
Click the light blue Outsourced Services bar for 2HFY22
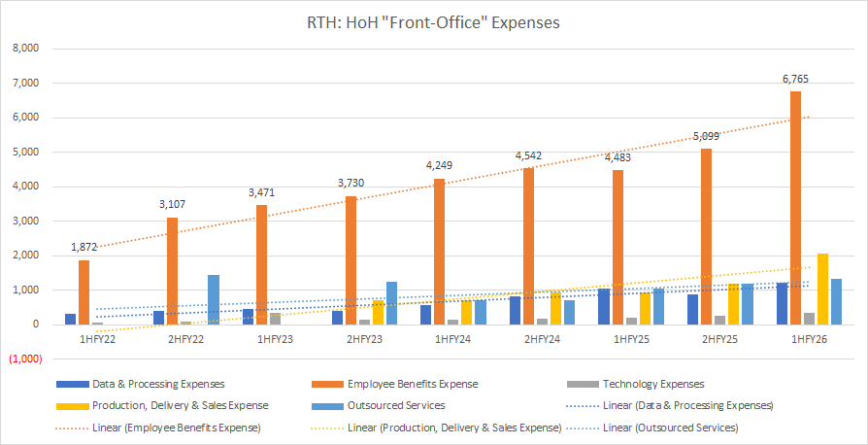[x=214, y=299]
